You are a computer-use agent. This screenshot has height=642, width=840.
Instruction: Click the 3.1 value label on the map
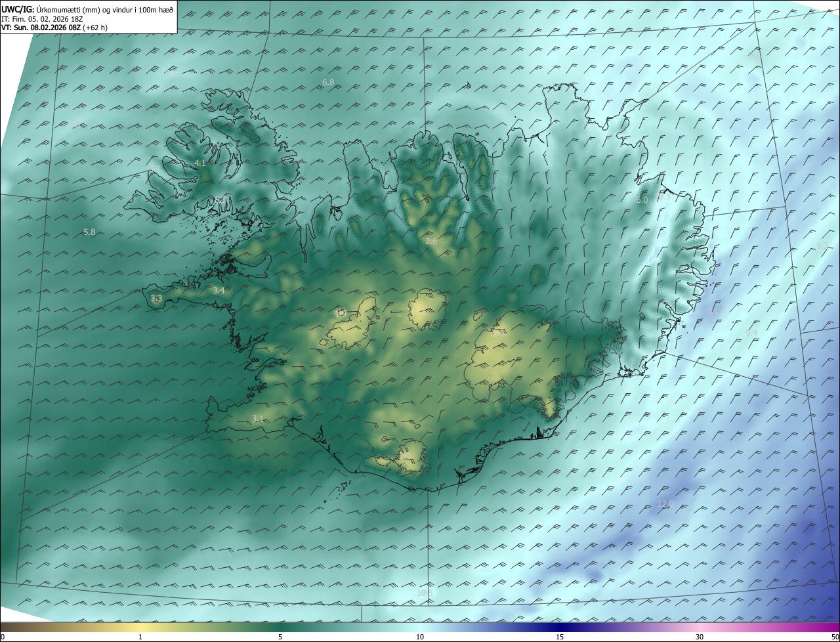coord(258,419)
